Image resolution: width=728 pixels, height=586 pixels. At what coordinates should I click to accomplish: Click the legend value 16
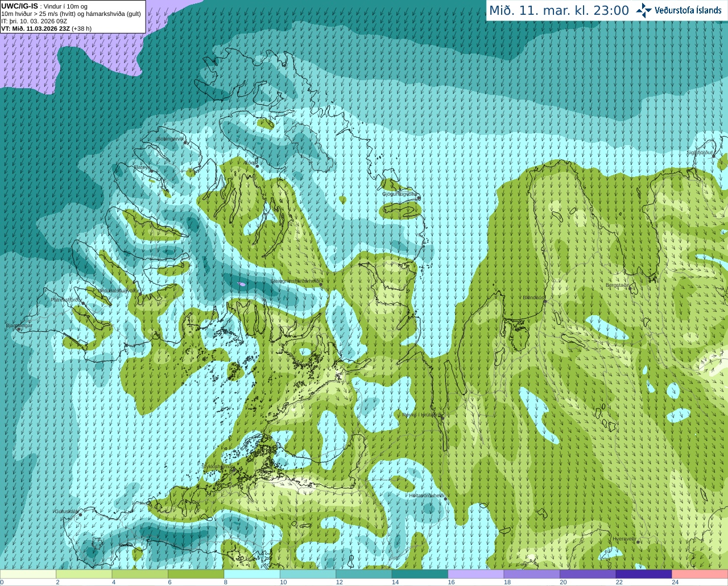pyautogui.click(x=451, y=582)
